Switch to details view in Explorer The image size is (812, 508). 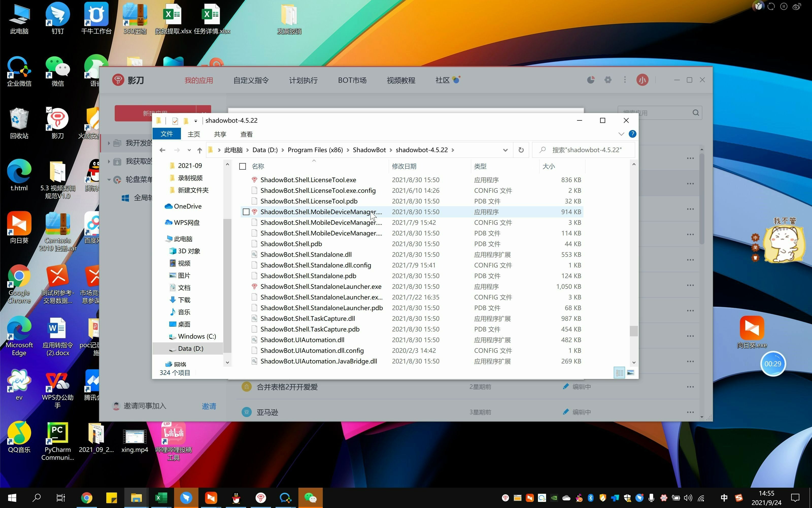pyautogui.click(x=619, y=373)
